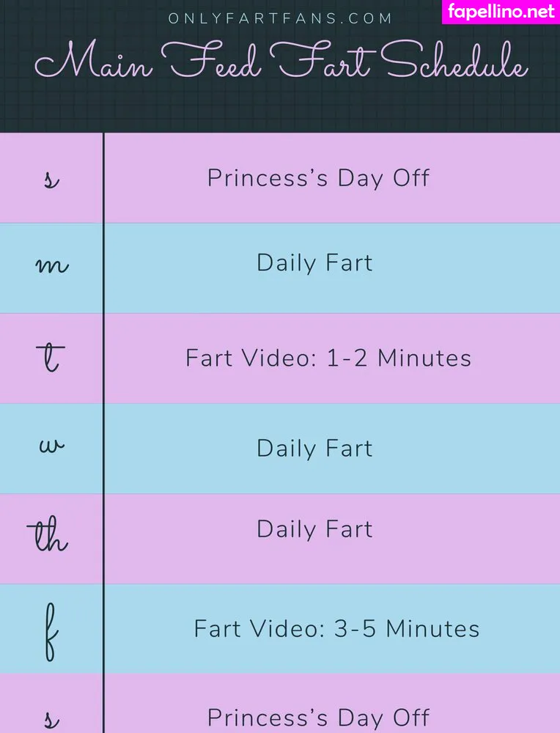Click "Daily Fart" in the "th" row
The height and width of the screenshot is (733, 560).
click(x=314, y=528)
